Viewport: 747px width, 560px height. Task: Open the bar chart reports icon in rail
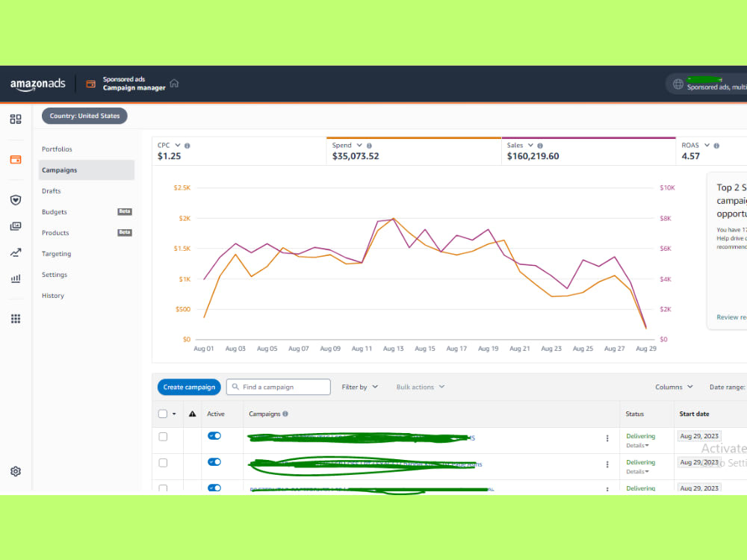(16, 278)
